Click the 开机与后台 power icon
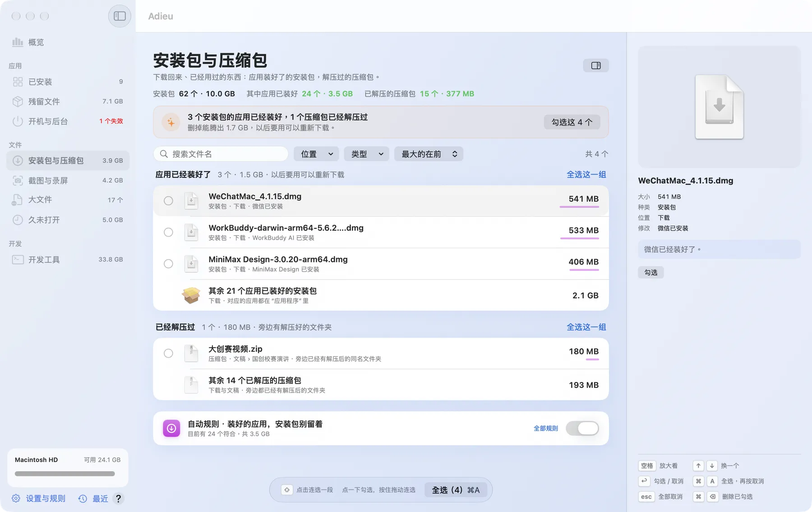Viewport: 812px width, 512px height. [x=18, y=121]
